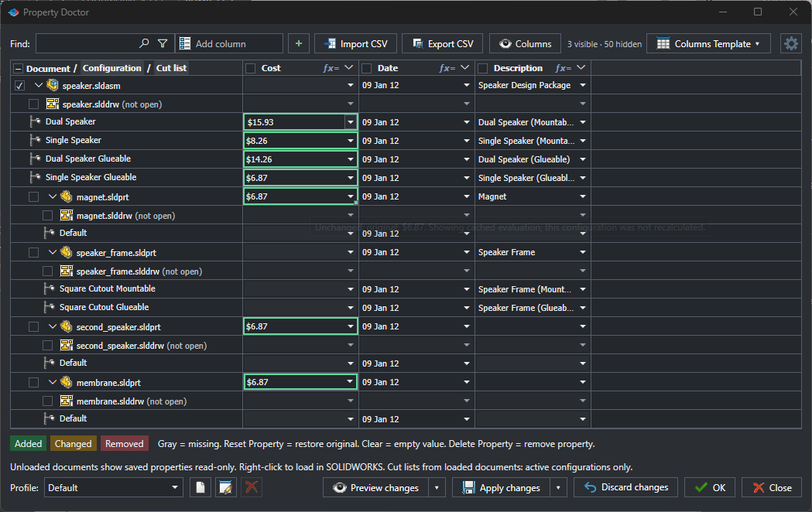
Task: Click the magnet.sldprt part icon
Action: coord(67,196)
